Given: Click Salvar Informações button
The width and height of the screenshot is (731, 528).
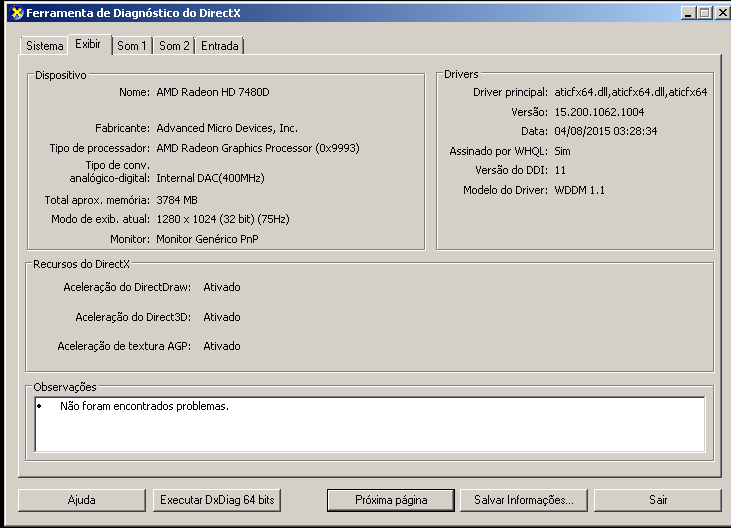Looking at the screenshot, I should pos(524,500).
